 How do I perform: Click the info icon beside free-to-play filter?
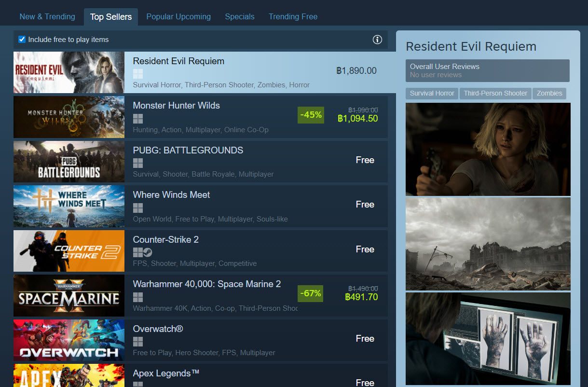pyautogui.click(x=377, y=40)
